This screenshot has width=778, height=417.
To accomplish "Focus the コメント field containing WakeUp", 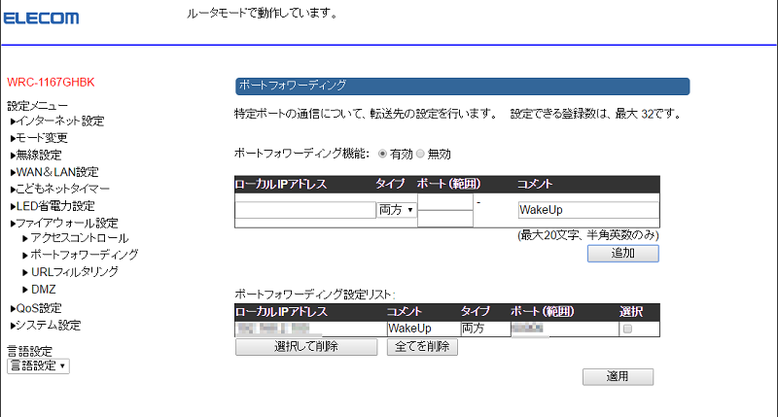I will (x=588, y=210).
